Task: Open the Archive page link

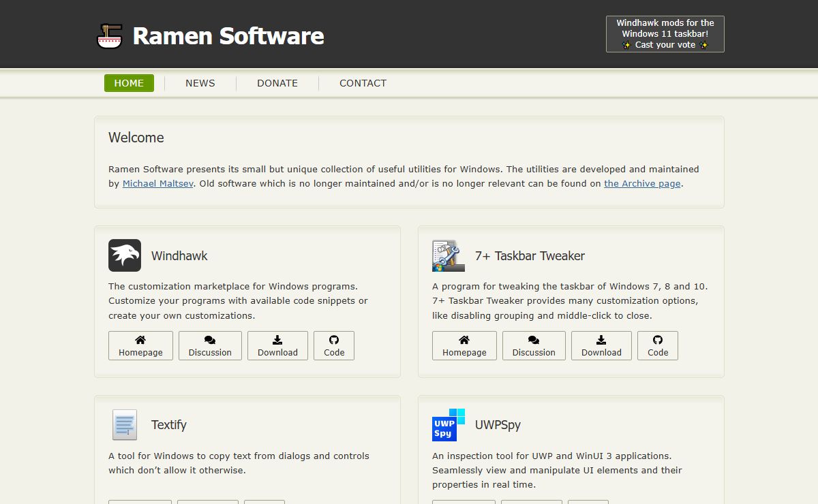Action: 642,183
